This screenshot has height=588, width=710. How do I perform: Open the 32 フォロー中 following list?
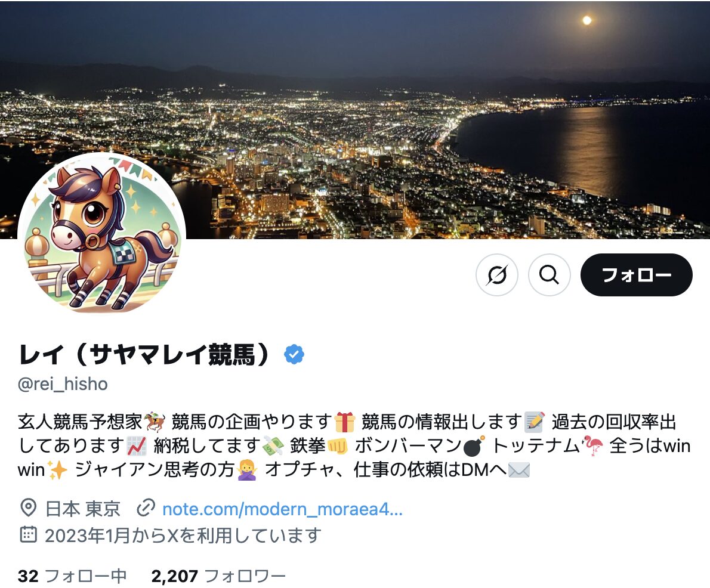click(72, 576)
